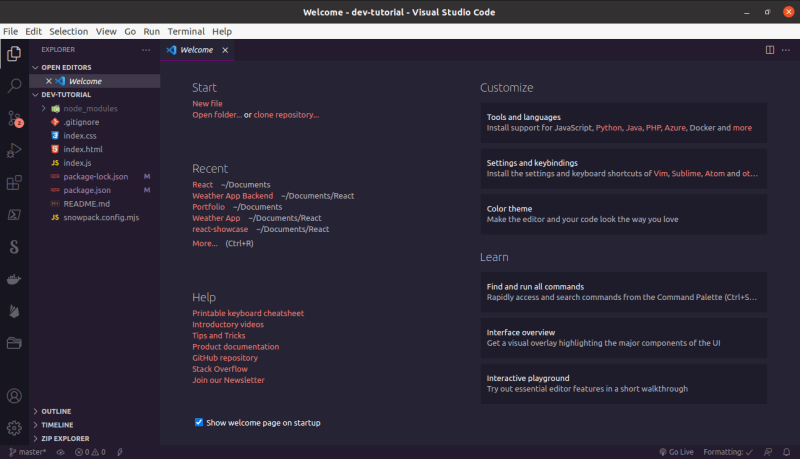Open the View menu
This screenshot has height=459, width=800.
(x=106, y=32)
